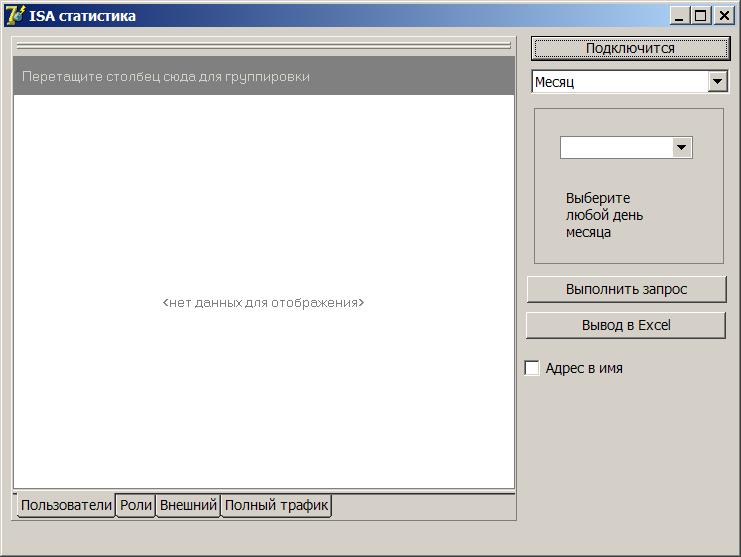Export data using Вывод в Excel
The image size is (741, 557).
coord(626,325)
